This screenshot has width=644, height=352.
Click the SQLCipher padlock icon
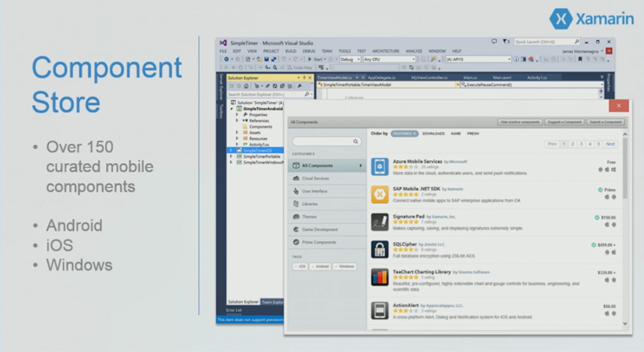click(x=379, y=249)
